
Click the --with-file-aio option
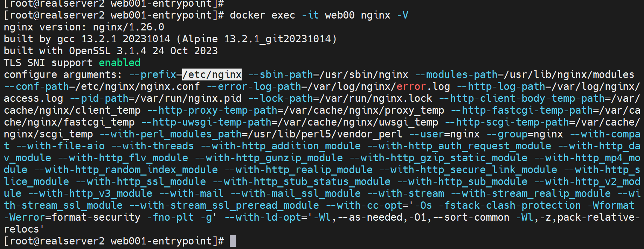click(60, 146)
